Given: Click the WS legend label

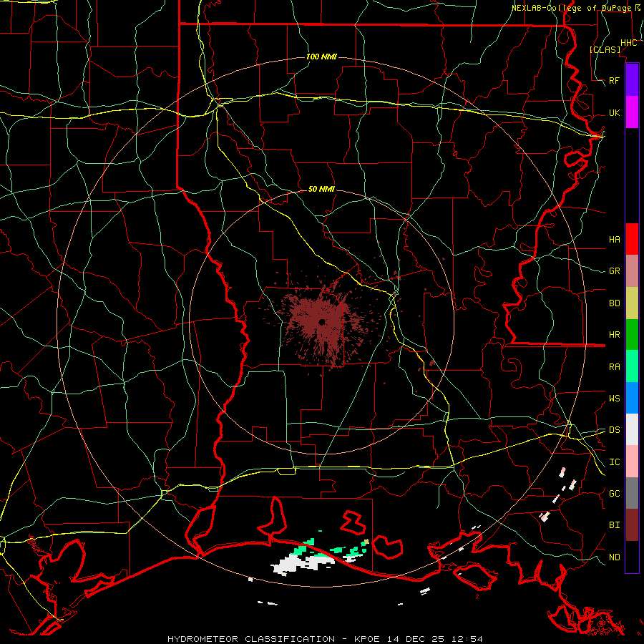Looking at the screenshot, I should point(614,398).
